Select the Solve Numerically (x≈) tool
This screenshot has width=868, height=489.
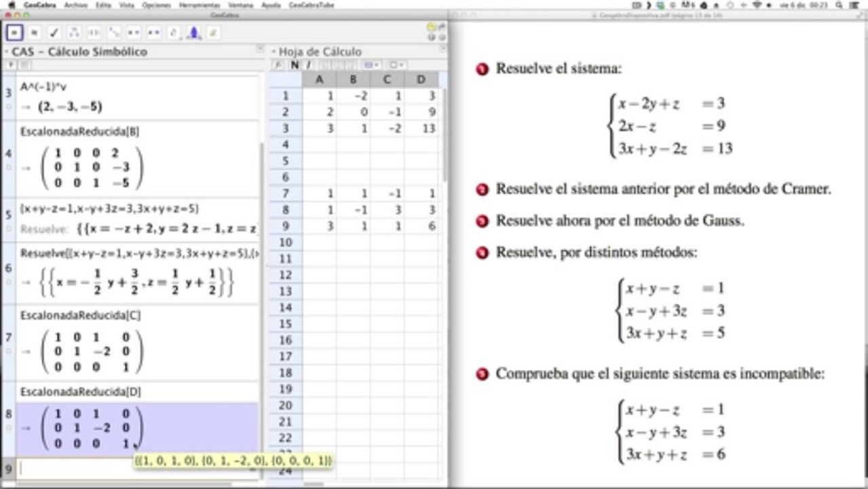click(154, 33)
